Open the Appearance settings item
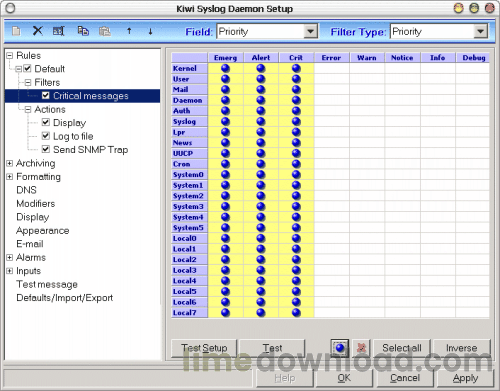Image resolution: width=500 pixels, height=391 pixels. (x=43, y=230)
